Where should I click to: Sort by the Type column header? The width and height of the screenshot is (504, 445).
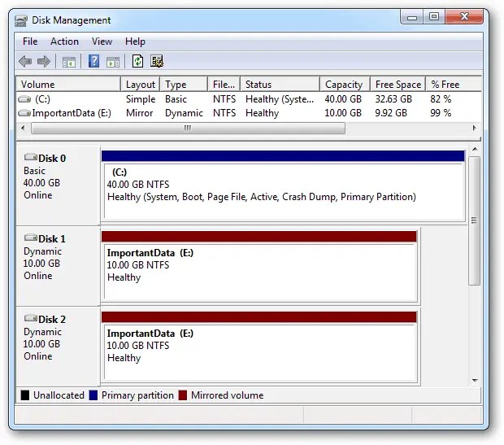tap(184, 85)
